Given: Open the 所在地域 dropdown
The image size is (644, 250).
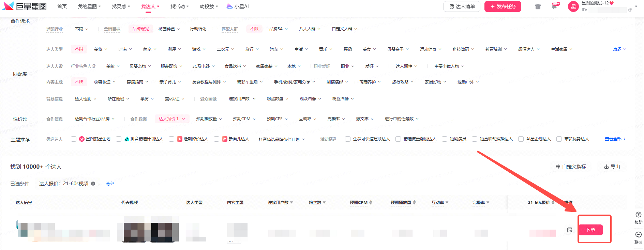Looking at the screenshot, I should click(x=118, y=99).
